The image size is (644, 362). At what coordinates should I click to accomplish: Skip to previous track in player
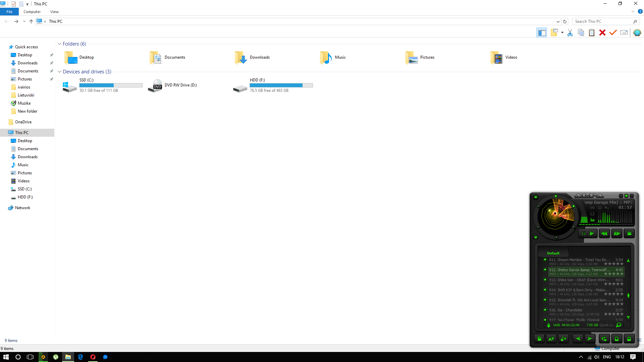pos(604,234)
